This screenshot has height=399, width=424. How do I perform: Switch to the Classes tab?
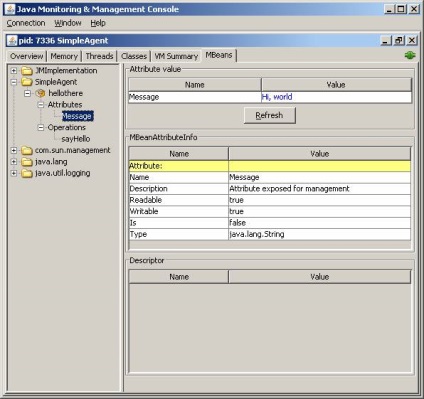click(x=134, y=56)
